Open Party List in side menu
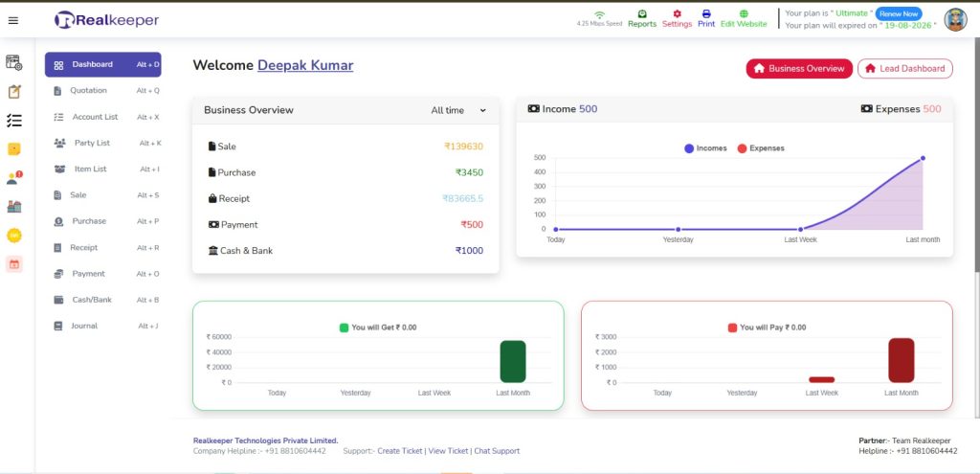Viewport: 980px width, 474px height. click(103, 144)
